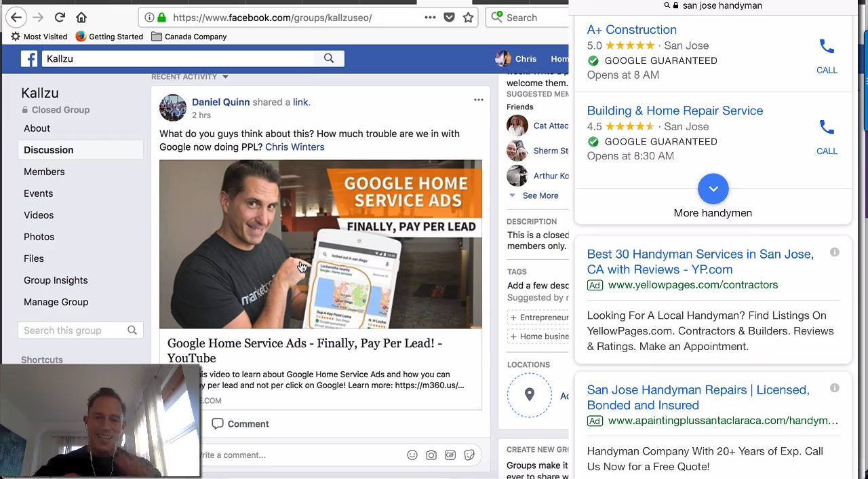Click the Comment button under the post
Image resolution: width=868 pixels, height=479 pixels.
pos(240,424)
